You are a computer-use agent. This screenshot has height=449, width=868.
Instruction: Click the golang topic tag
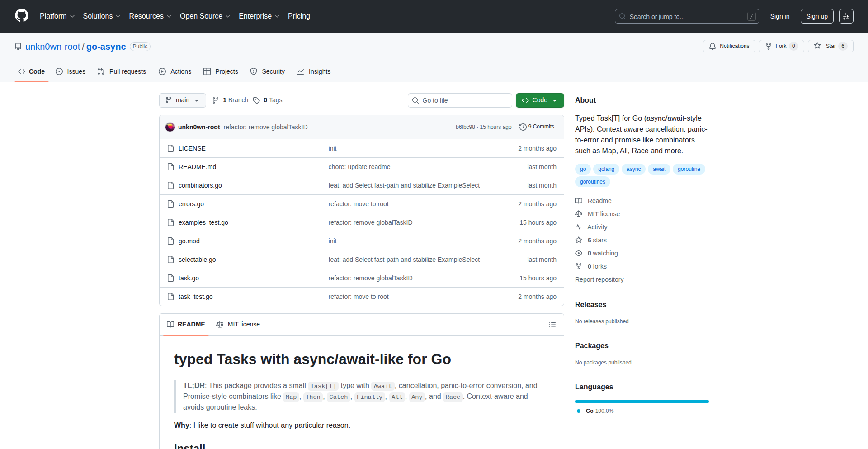click(x=606, y=169)
